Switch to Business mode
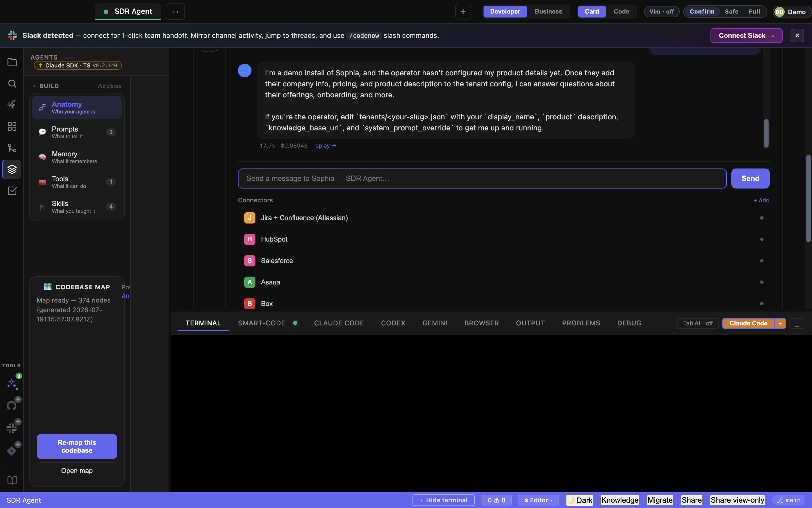 [x=548, y=11]
